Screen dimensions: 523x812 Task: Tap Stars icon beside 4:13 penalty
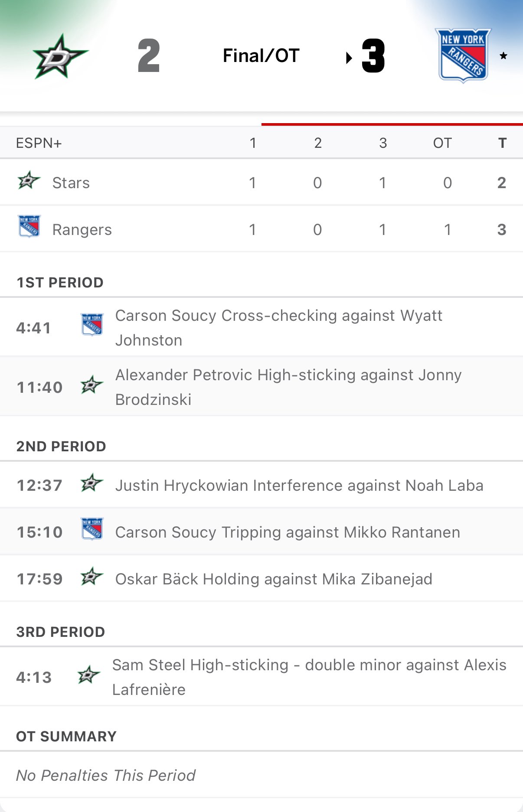point(88,675)
